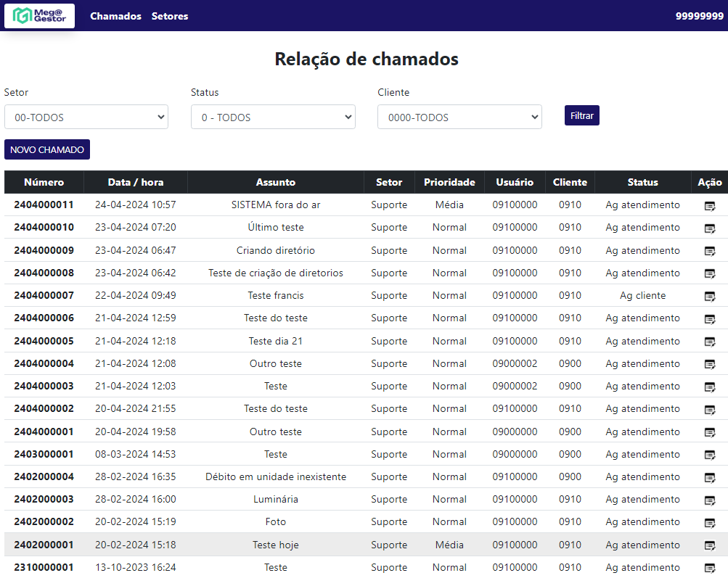Open action icon for 'Foto' ticket
The height and width of the screenshot is (586, 728).
click(x=709, y=523)
